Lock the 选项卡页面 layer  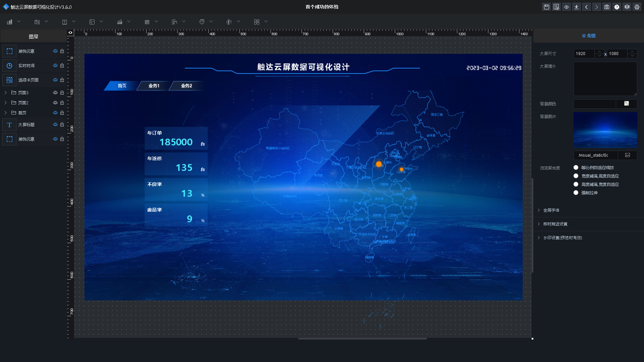62,80
